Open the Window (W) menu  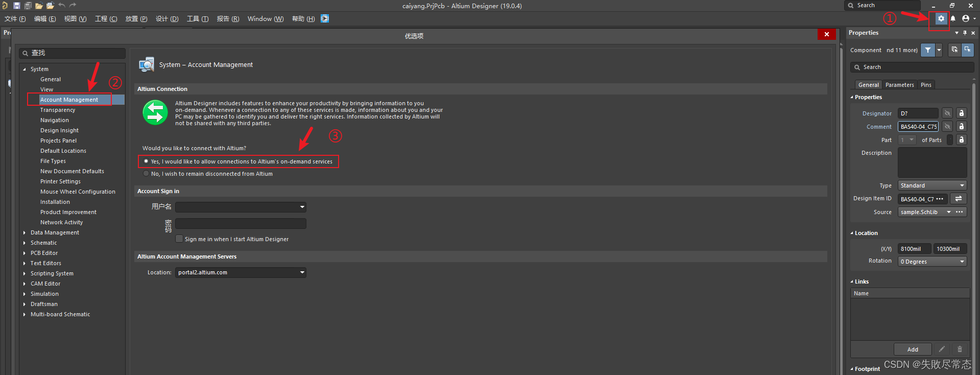266,18
